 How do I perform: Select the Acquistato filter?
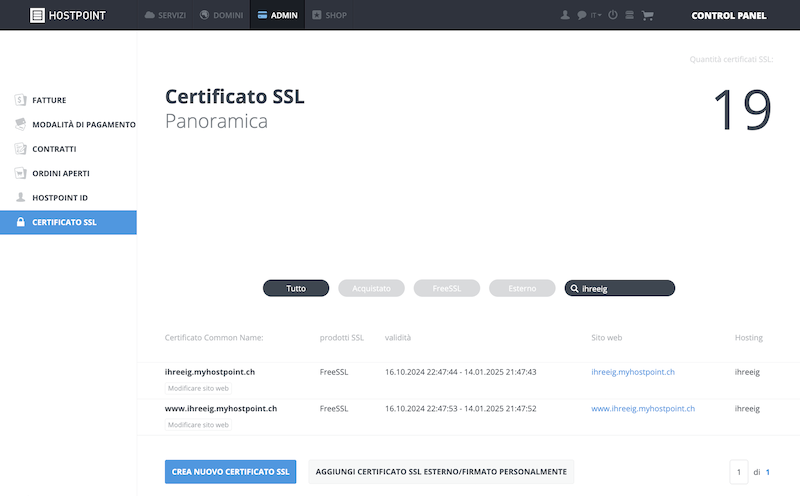coord(371,288)
